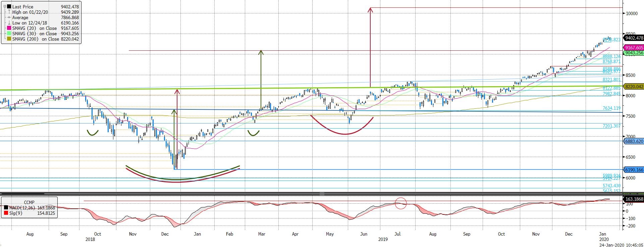Viewport: 644px width, 248px height.
Task: Click the 6883.620 axis price tag
Action: coord(633,142)
